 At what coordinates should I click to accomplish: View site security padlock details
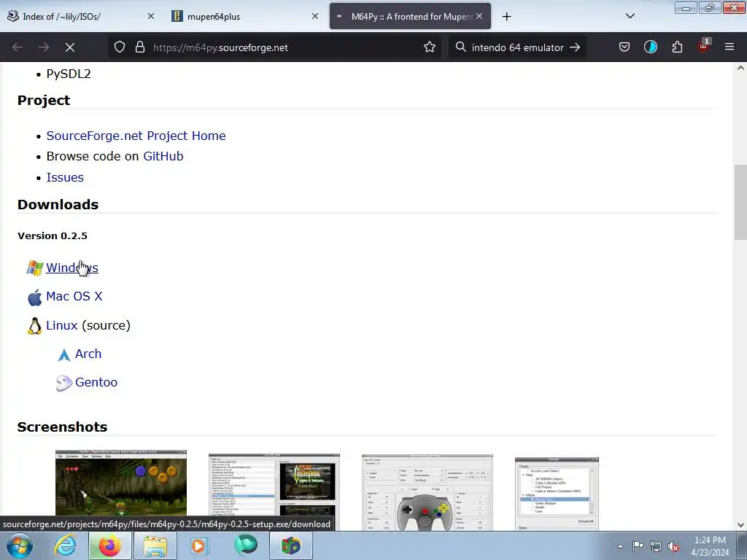pos(139,47)
